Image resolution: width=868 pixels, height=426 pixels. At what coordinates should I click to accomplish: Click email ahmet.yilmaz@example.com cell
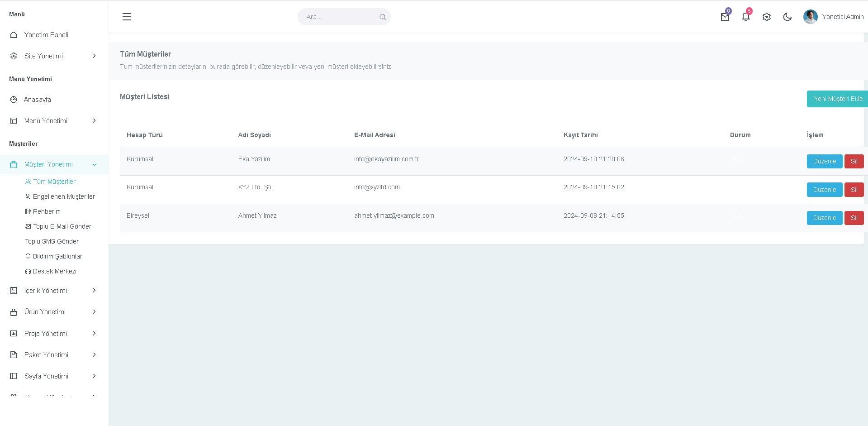click(394, 215)
